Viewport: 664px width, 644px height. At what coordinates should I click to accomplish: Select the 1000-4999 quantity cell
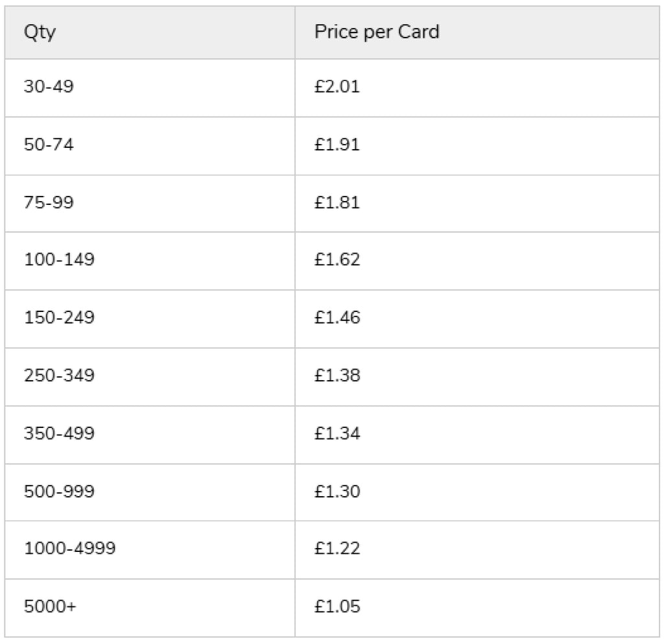150,551
